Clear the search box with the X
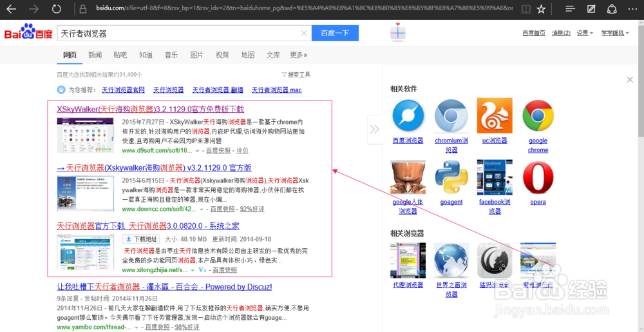The image size is (644, 332). (x=304, y=34)
